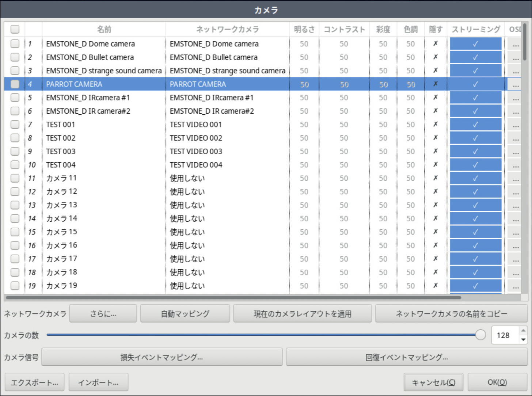The image size is (532, 396).
Task: Toggle the hide X mark for TEST 001
Action: click(435, 125)
